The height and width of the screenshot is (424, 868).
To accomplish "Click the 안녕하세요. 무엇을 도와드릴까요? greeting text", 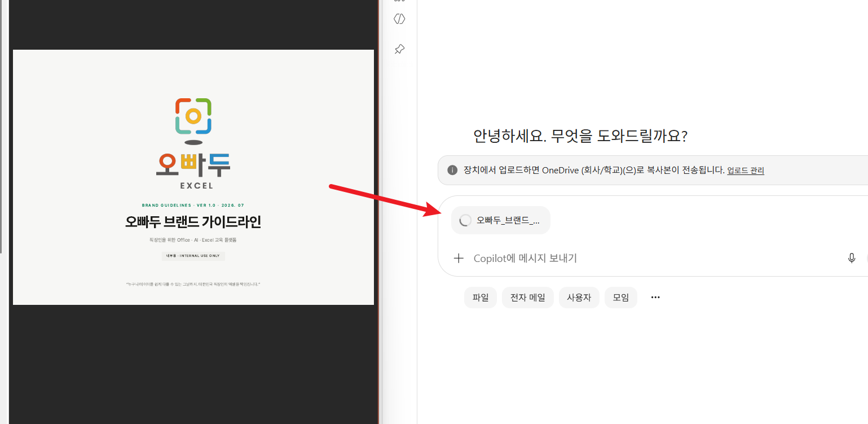I will coord(580,136).
